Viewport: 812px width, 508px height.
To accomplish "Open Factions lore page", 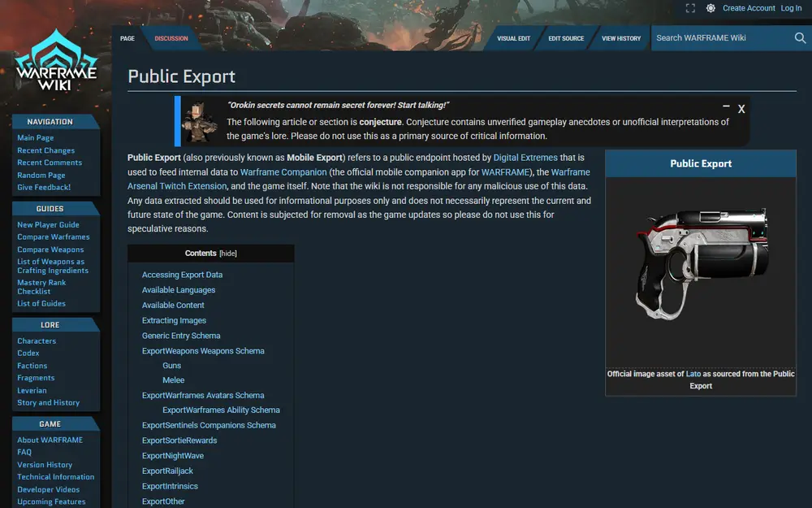I will tap(32, 366).
